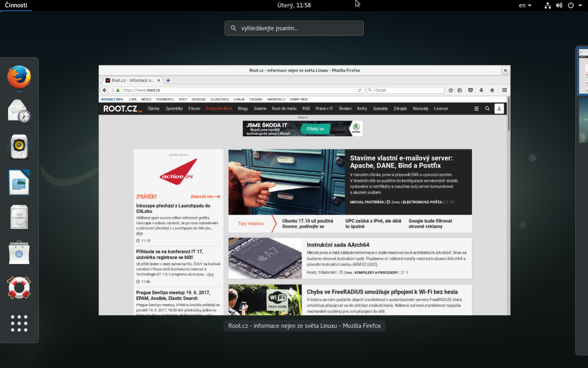Image resolution: width=588 pixels, height=368 pixels.
Task: Click the volume speaker icon in top bar
Action: point(559,5)
